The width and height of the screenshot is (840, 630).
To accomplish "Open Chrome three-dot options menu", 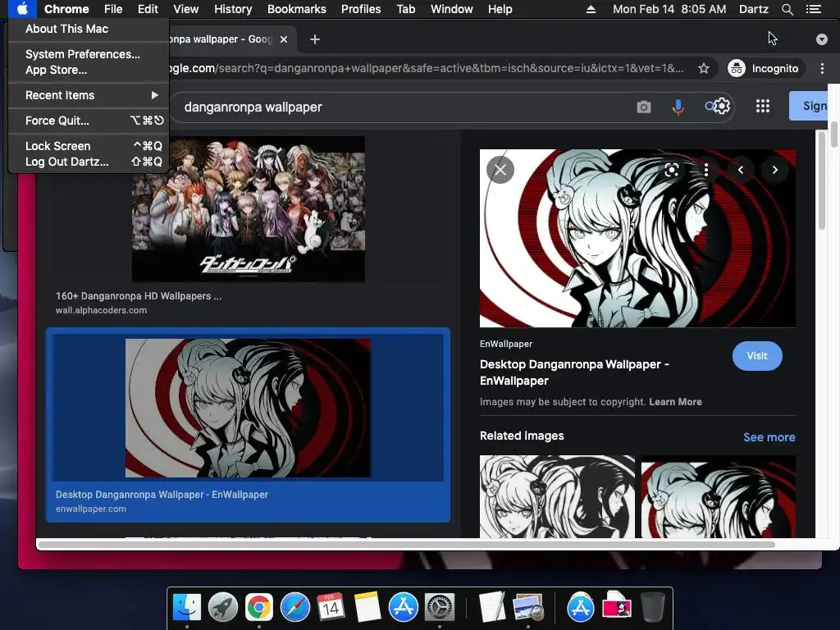I will pos(822,68).
